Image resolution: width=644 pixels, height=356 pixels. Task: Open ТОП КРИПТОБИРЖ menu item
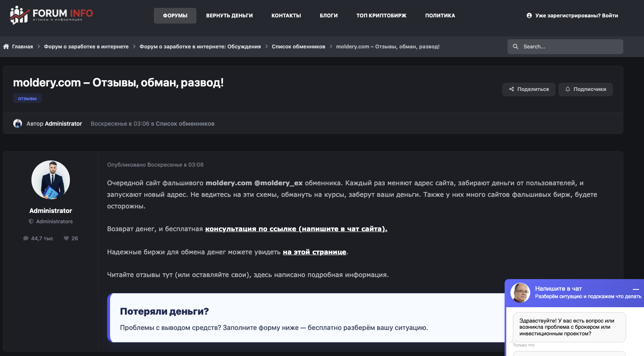click(381, 16)
